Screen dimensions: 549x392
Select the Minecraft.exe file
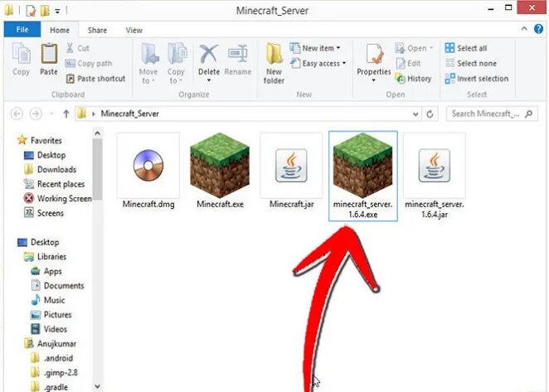(x=220, y=171)
